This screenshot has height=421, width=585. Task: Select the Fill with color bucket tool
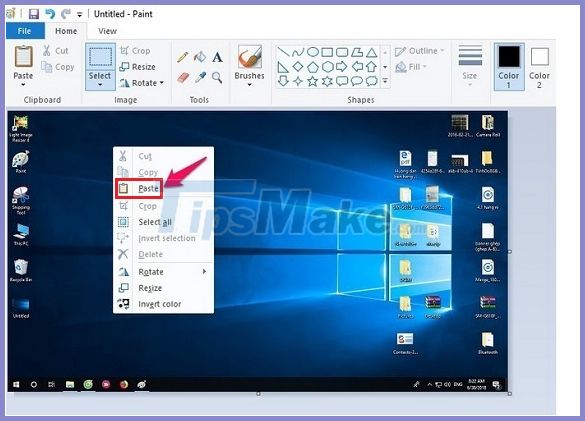(x=200, y=57)
